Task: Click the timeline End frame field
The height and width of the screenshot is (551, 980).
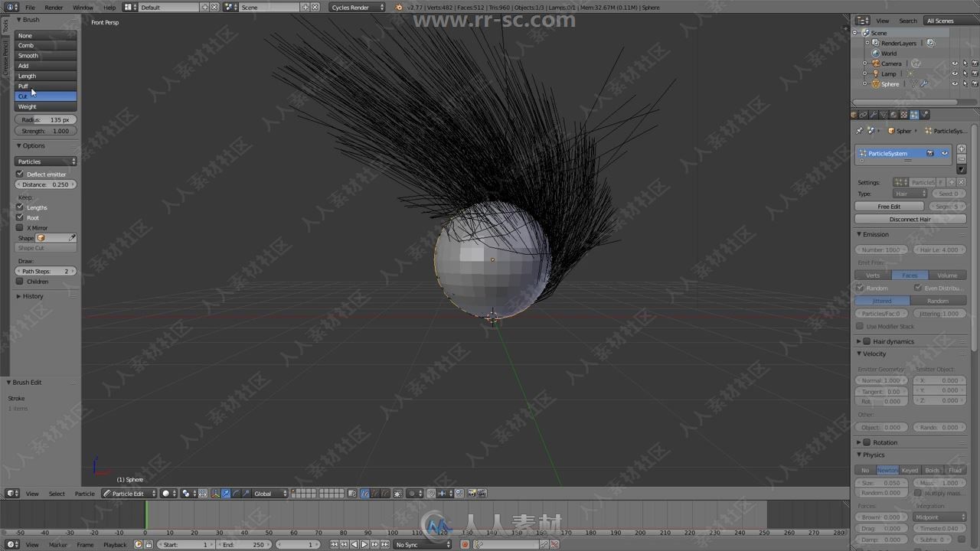Action: [x=244, y=545]
